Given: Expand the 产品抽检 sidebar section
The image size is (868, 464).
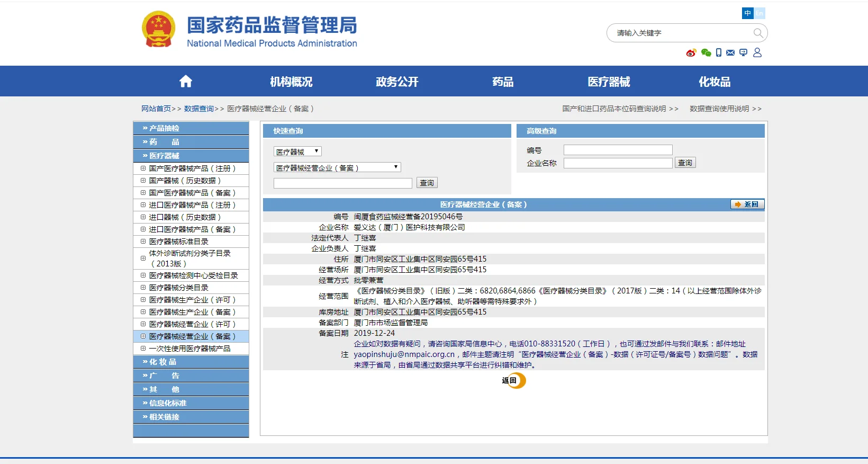Looking at the screenshot, I should click(191, 128).
